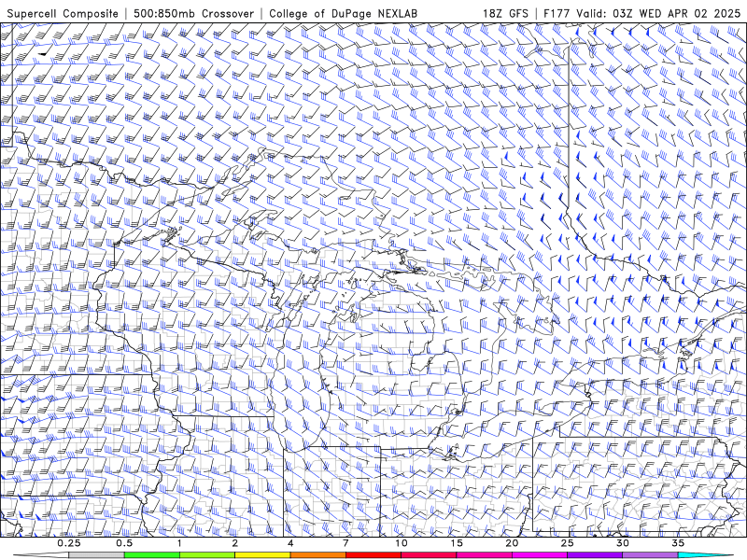
Task: Click the legend value 30
Action: click(623, 543)
